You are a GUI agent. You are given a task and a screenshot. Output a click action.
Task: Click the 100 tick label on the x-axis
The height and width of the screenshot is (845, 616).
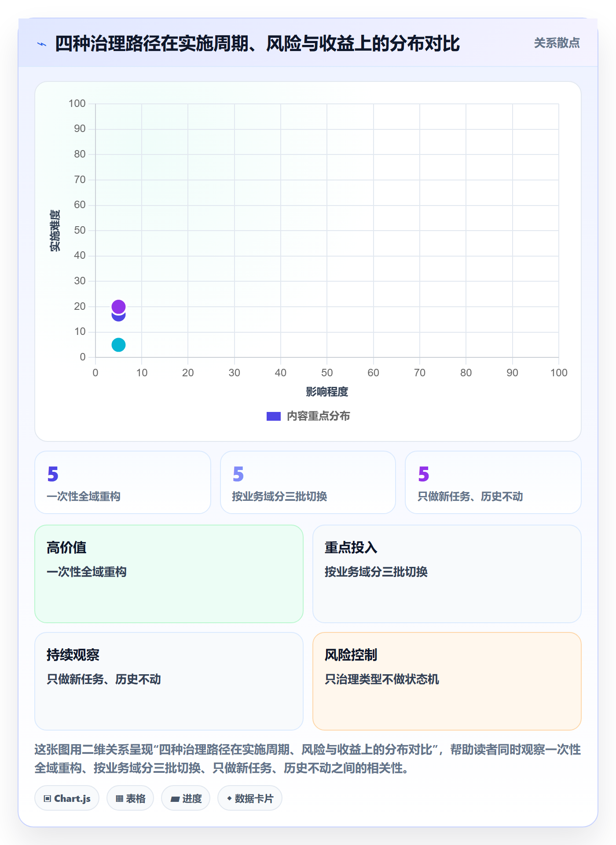click(559, 373)
